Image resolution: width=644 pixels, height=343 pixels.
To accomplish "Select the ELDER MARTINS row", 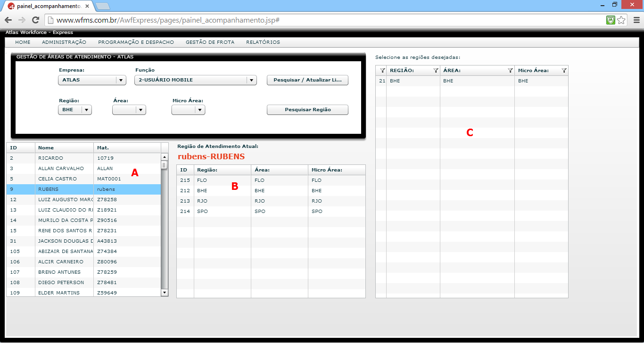I will (83, 293).
